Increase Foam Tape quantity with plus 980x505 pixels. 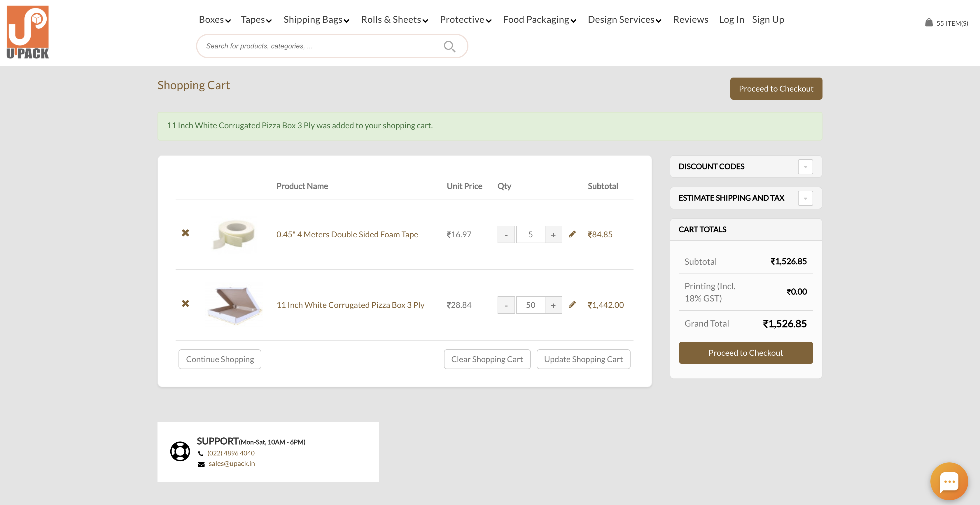[x=553, y=235]
